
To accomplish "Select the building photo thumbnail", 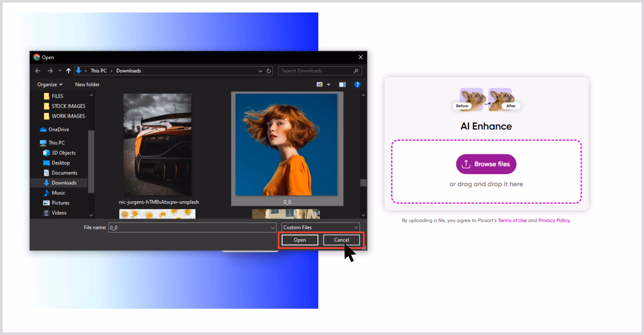I will click(x=286, y=214).
